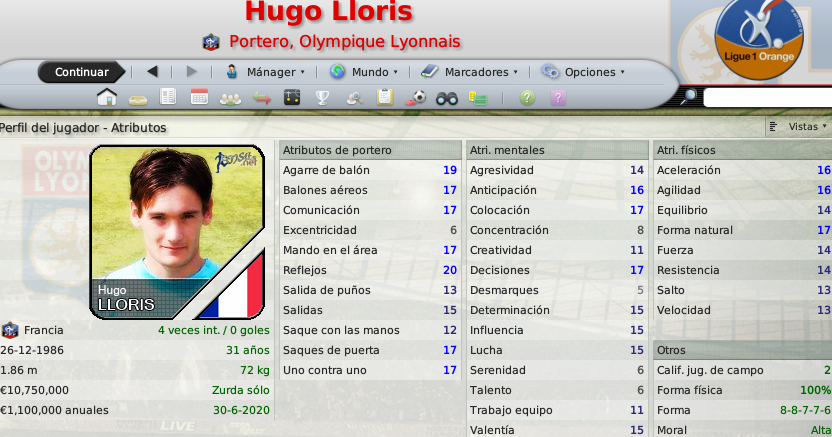Open the finances coins icon

pos(478,98)
